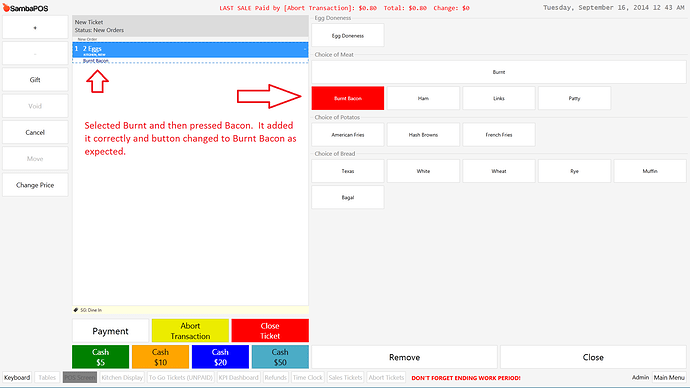Click the Change Price button
The image size is (690, 388).
(35, 185)
